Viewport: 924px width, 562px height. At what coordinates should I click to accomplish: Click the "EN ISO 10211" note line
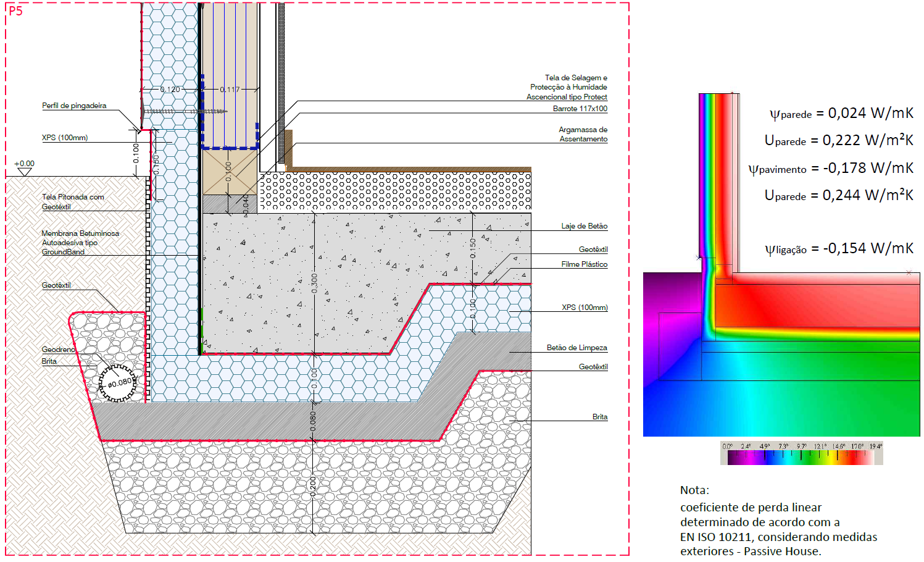point(778,537)
